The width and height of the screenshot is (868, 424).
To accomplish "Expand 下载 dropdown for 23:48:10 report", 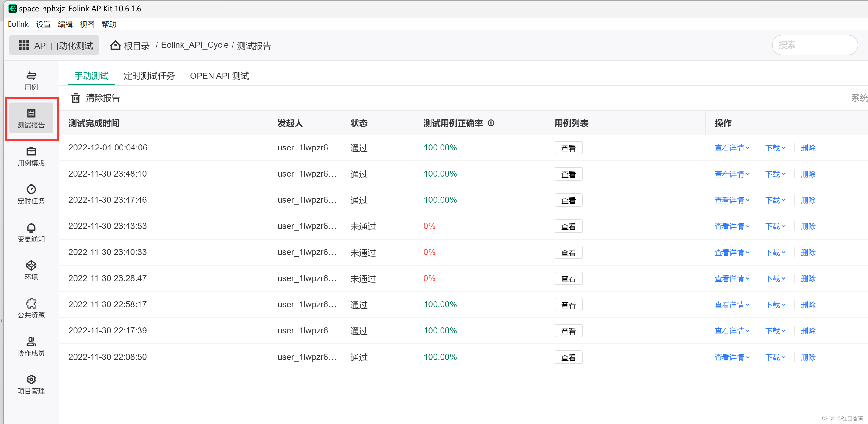I will tap(775, 174).
